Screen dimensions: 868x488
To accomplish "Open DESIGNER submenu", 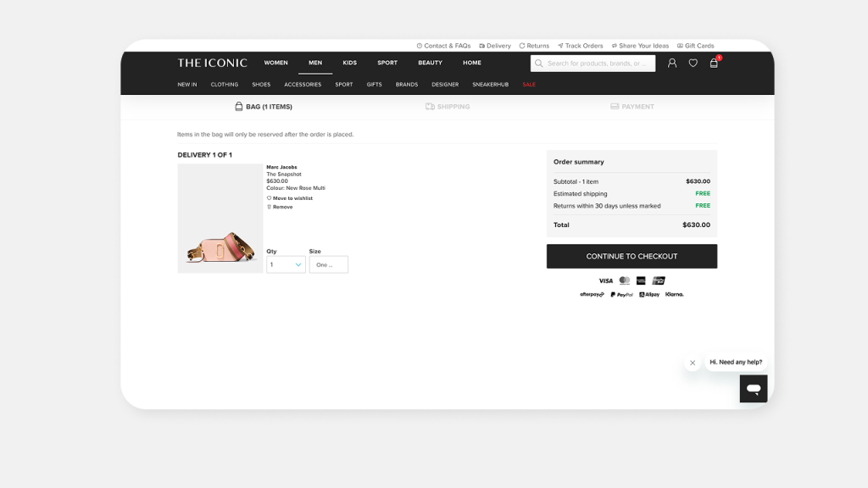I will click(445, 85).
